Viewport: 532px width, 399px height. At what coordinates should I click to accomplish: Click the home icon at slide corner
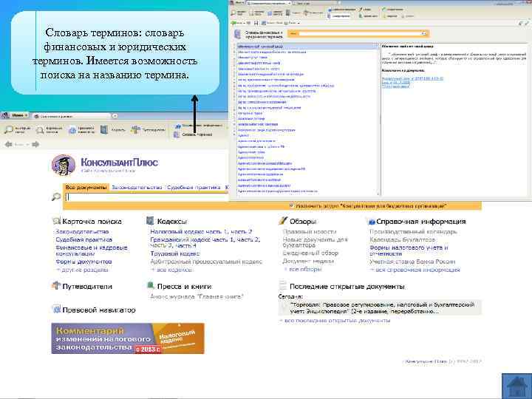pyautogui.click(x=516, y=386)
